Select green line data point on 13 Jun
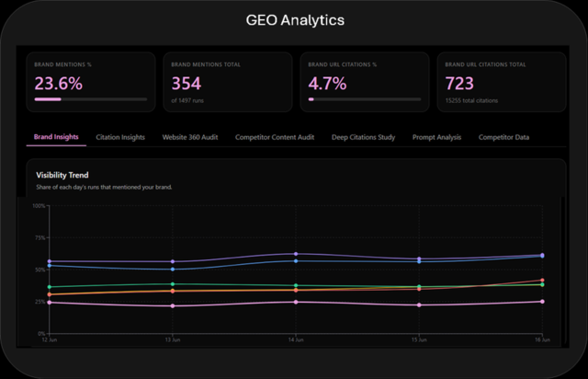Viewport: 588px width, 379px height. [x=173, y=284]
